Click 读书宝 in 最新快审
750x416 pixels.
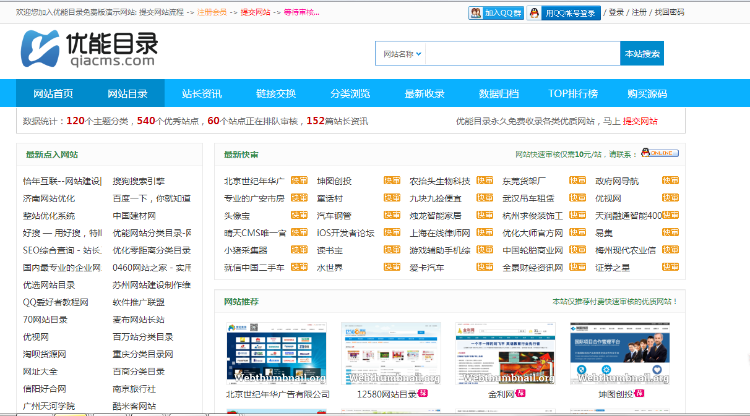coord(330,250)
